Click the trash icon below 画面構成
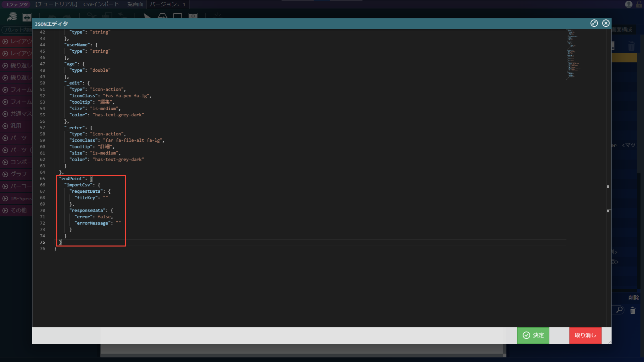 click(632, 46)
